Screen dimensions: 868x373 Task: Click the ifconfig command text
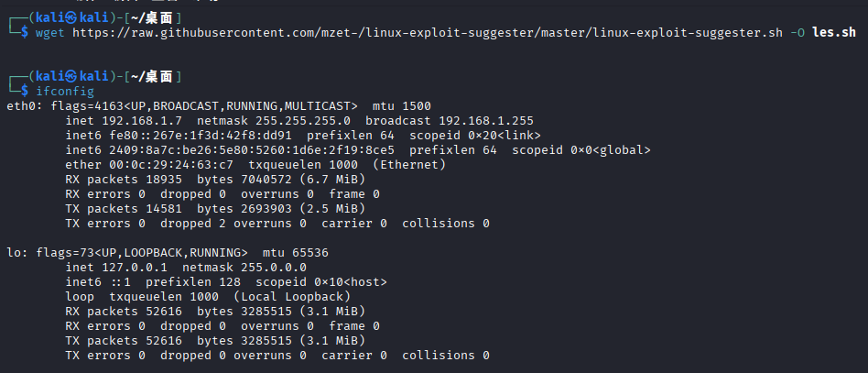[x=65, y=91]
